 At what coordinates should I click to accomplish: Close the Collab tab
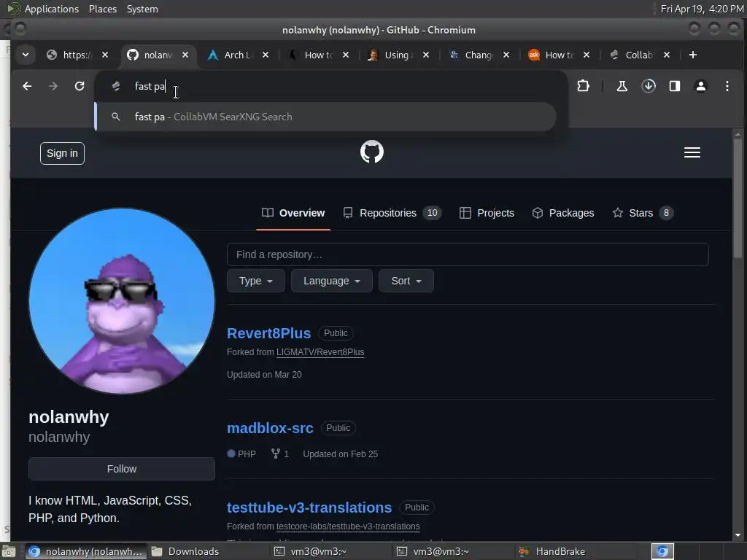(x=667, y=55)
